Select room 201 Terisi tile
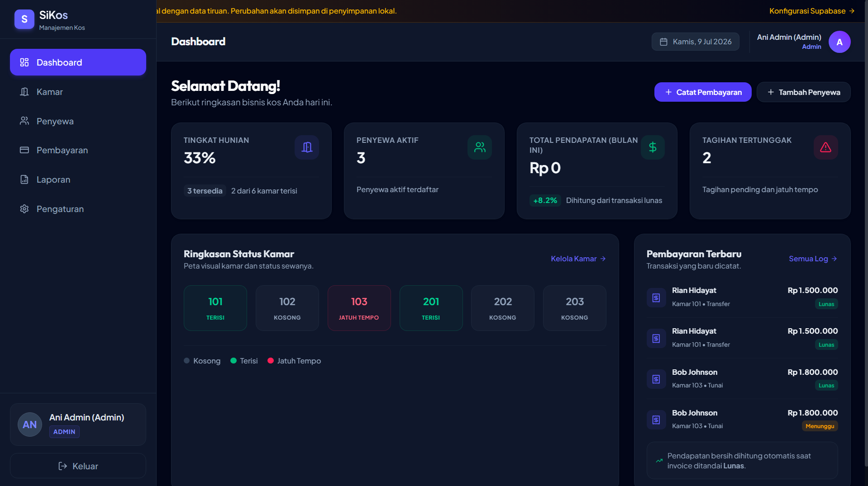Screen dimensions: 868x486 [x=431, y=308]
